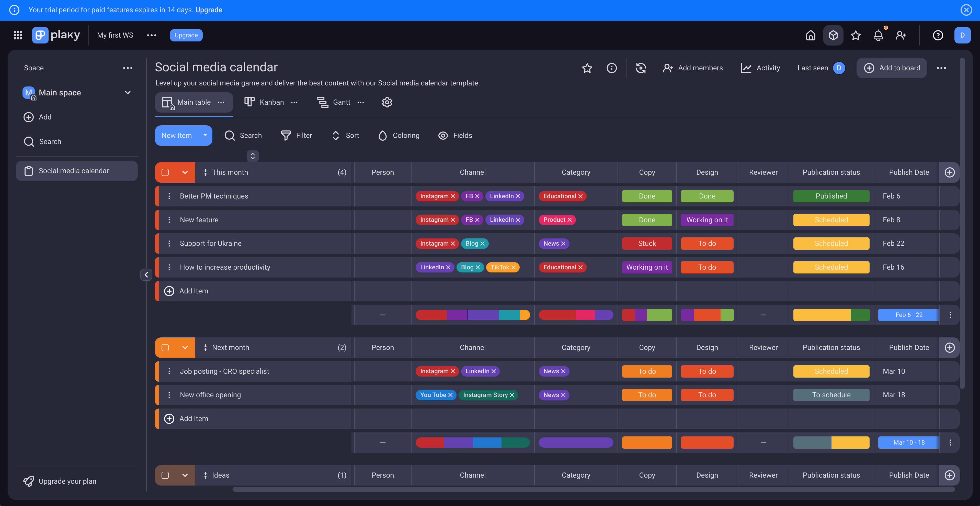Select all items in This month group
The width and height of the screenshot is (980, 506).
coord(165,172)
